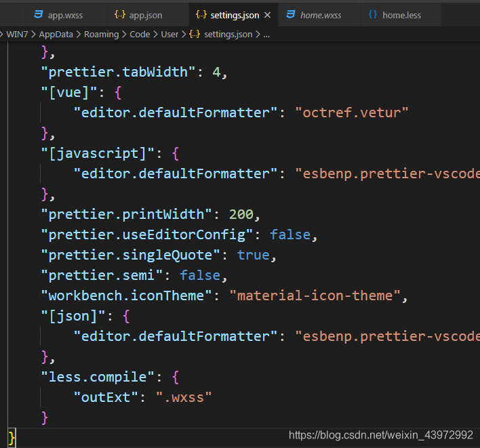Click the final yellow closing brace

tap(12, 439)
